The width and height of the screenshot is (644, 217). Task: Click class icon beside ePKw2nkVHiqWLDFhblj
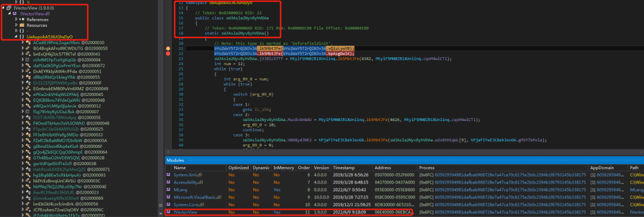coord(29,94)
